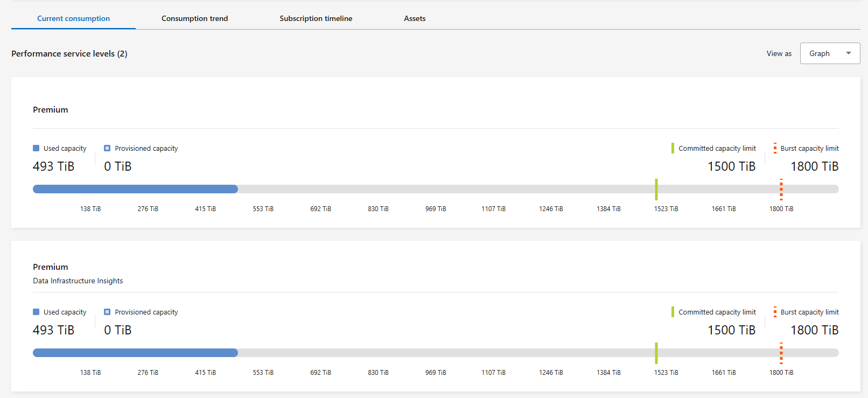
Task: Click the orange dotted Burst capacity limit icon, first card
Action: coord(775,148)
